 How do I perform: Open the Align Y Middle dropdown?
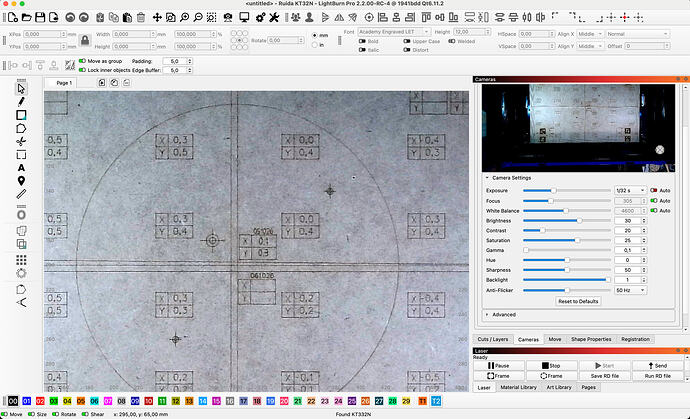click(x=589, y=46)
